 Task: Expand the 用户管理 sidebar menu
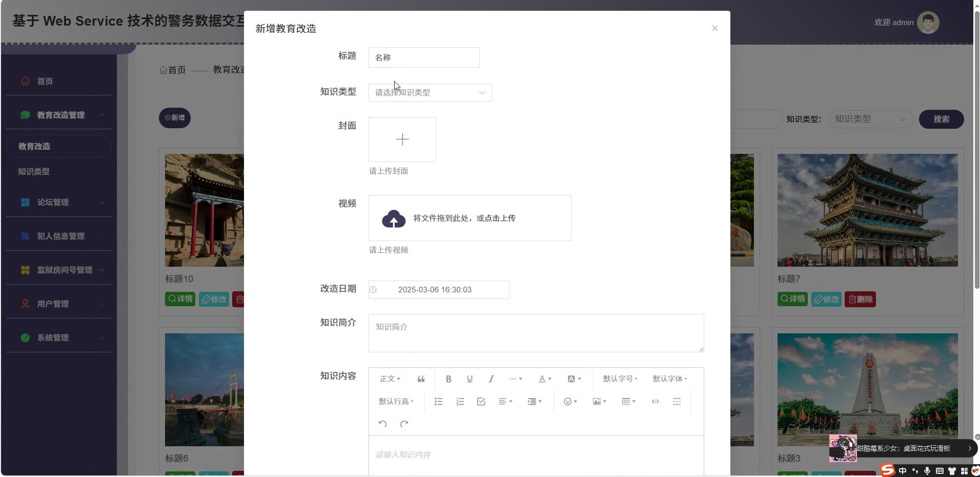[58, 304]
